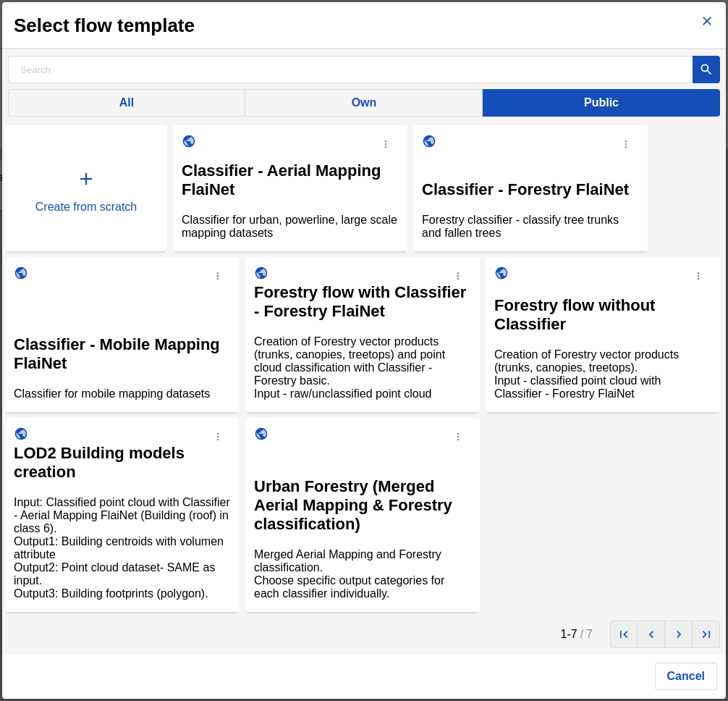Pick LOD2 Building models creation title
The image size is (728, 701).
pyautogui.click(x=99, y=462)
